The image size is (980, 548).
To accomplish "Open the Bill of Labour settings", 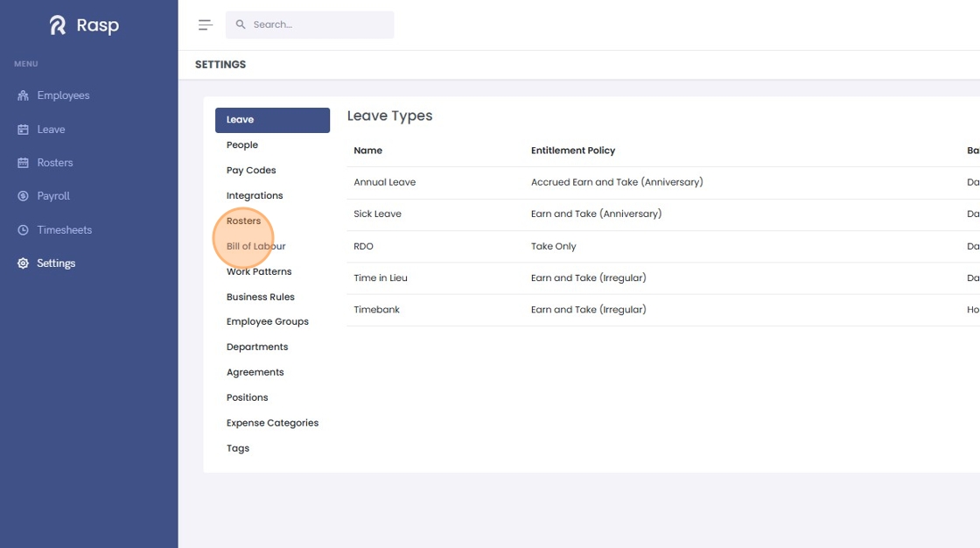I will [255, 246].
